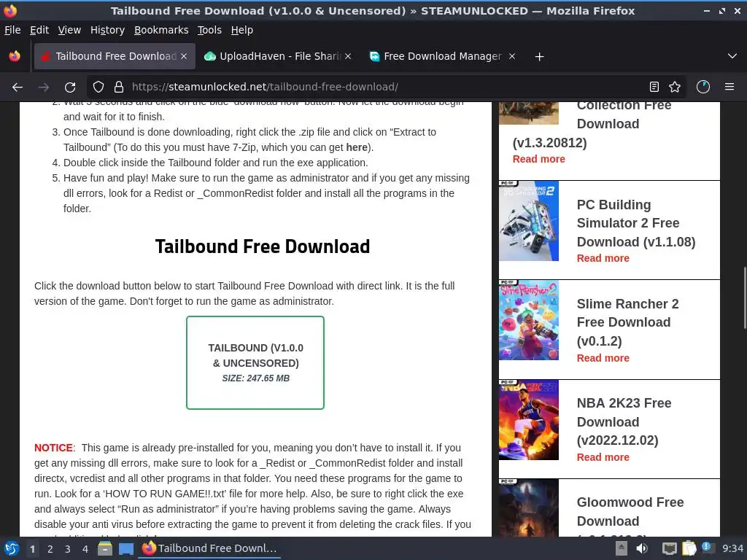
Task: Bookmark this page with the star icon
Action: (675, 87)
